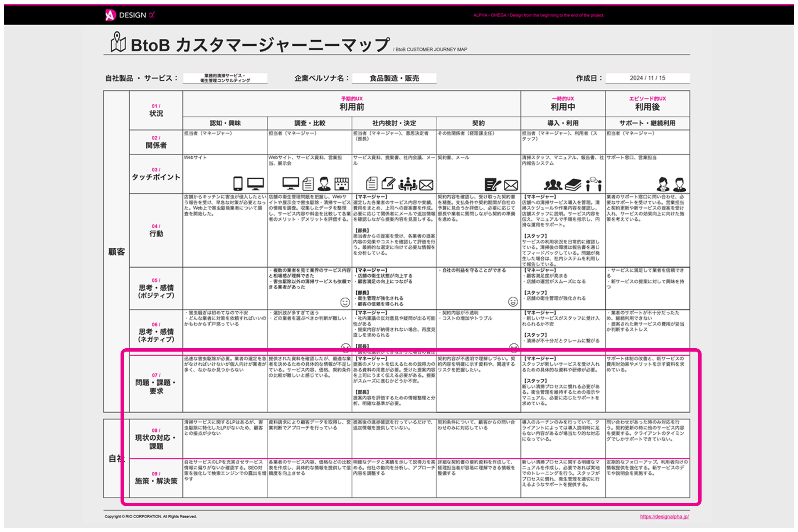Image resolution: width=798 pixels, height=532 pixels.
Task: Click the headset support operator icon
Action: coord(663,184)
